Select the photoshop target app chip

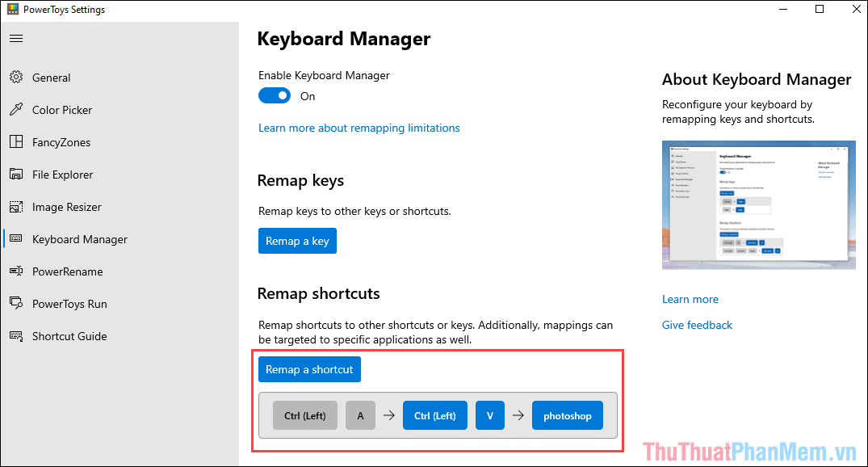tap(567, 414)
